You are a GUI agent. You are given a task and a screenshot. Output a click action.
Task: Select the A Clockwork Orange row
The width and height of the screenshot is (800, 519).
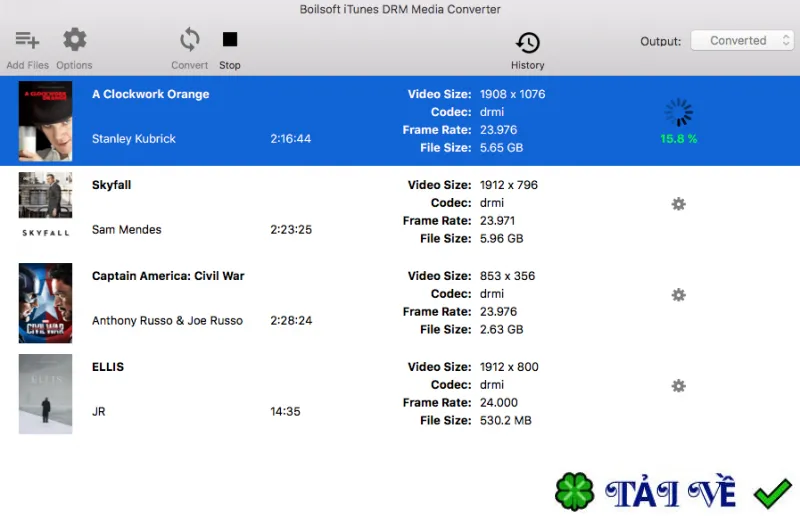pyautogui.click(x=400, y=121)
